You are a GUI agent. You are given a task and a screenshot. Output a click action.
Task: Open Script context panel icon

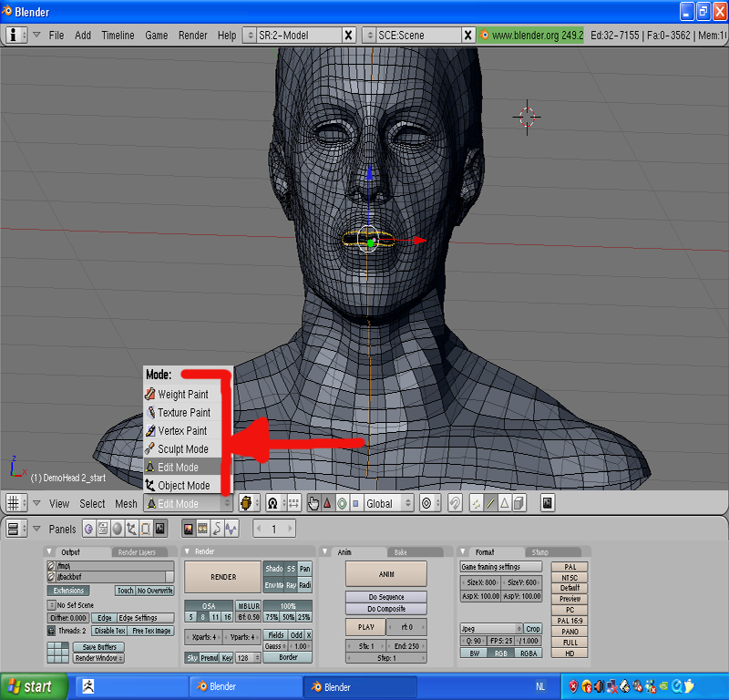[103, 529]
